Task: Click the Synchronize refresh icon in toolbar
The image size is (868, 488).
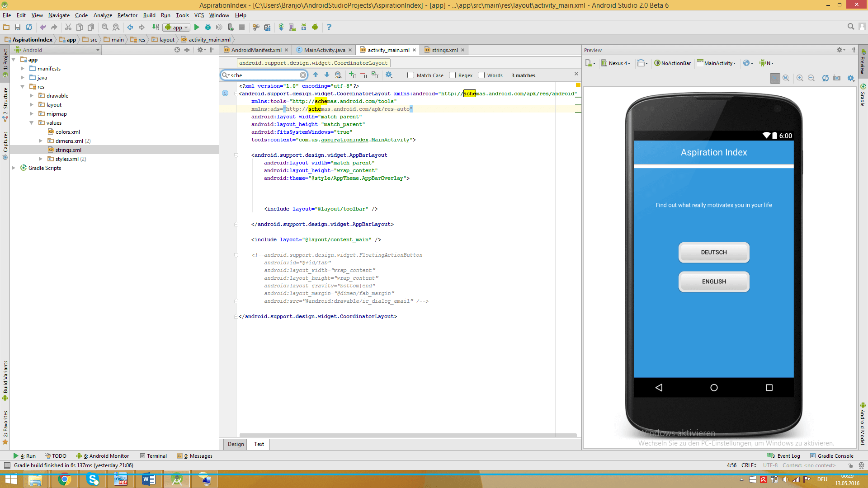Action: (x=29, y=27)
